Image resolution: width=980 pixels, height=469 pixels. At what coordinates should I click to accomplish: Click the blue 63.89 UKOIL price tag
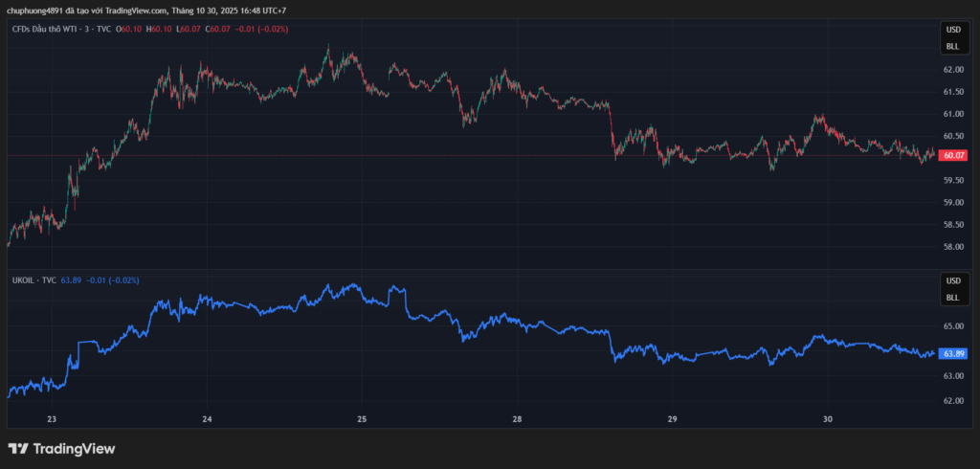(953, 353)
